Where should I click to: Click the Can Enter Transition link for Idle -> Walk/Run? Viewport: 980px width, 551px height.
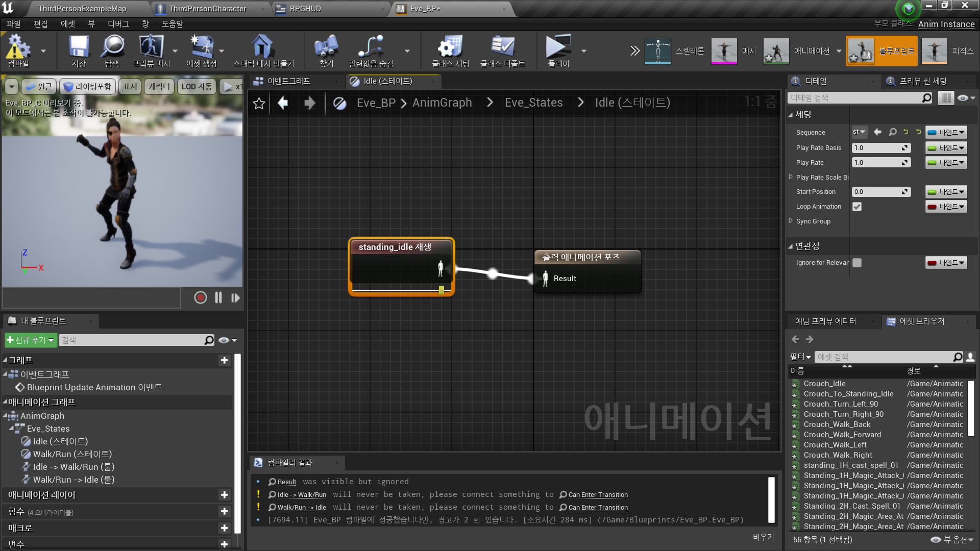(x=598, y=495)
